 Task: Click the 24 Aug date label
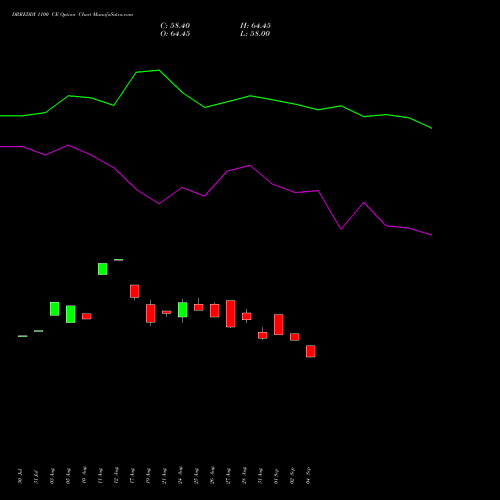180,475
